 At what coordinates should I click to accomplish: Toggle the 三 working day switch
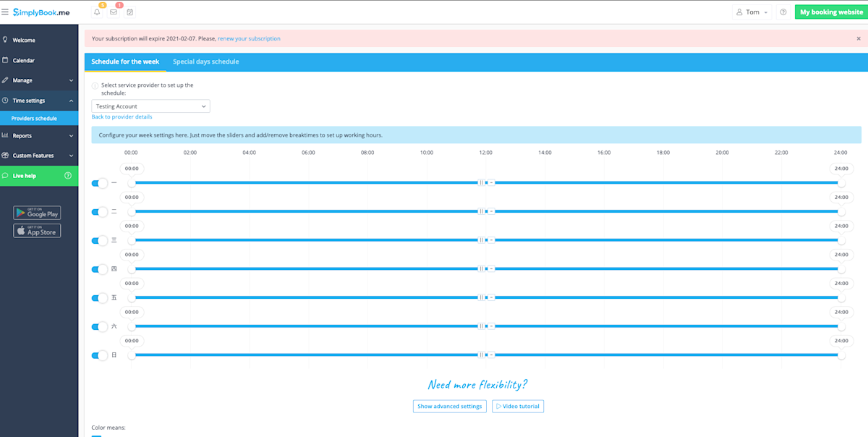tap(100, 240)
